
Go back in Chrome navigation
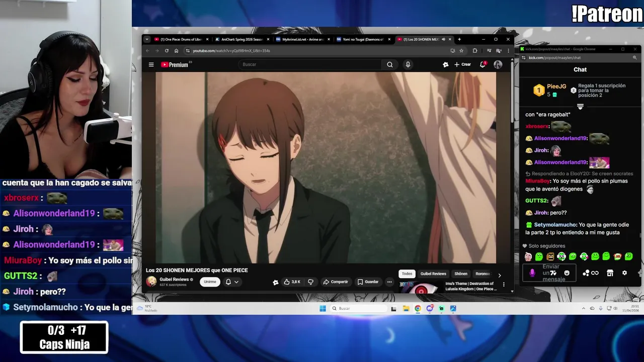click(147, 51)
